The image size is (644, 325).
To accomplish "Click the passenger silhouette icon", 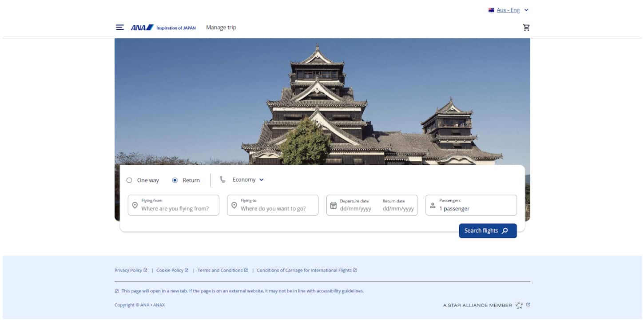I will 433,205.
